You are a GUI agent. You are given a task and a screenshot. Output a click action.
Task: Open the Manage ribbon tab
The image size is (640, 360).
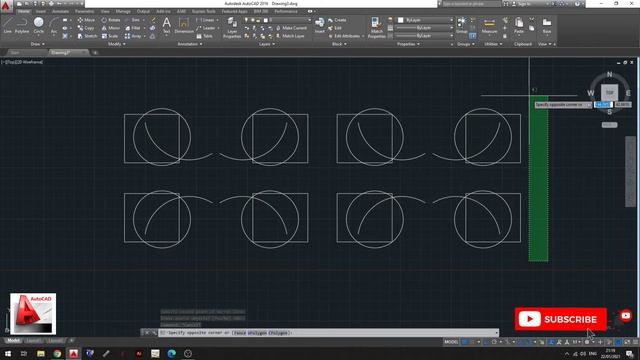(123, 11)
